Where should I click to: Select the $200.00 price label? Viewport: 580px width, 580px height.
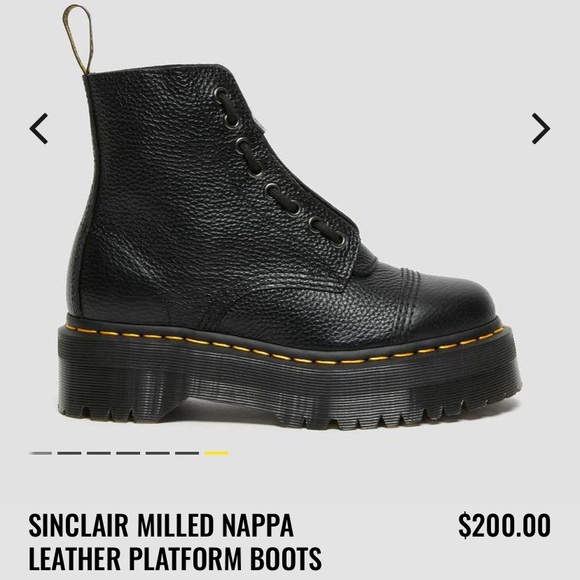[x=505, y=525]
